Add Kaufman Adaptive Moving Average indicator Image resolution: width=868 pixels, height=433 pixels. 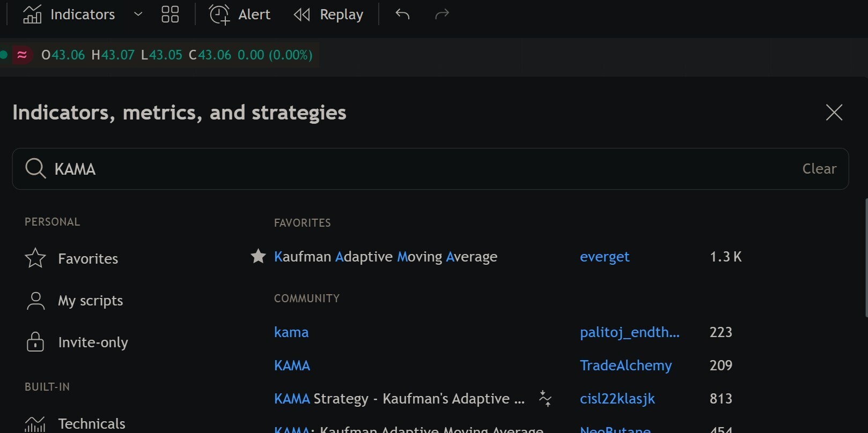(385, 257)
